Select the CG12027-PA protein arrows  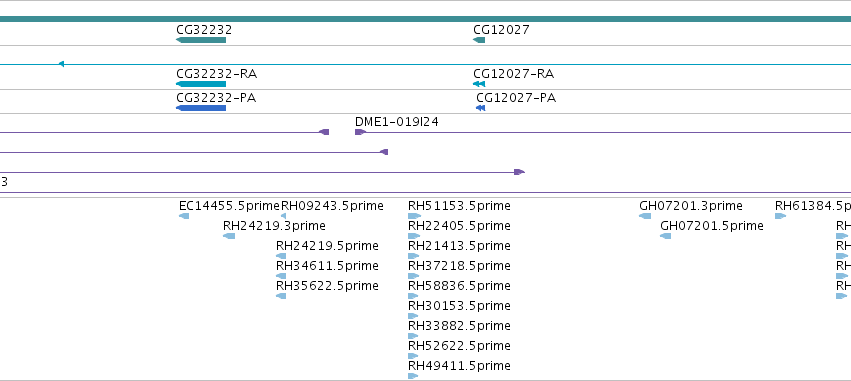(480, 107)
